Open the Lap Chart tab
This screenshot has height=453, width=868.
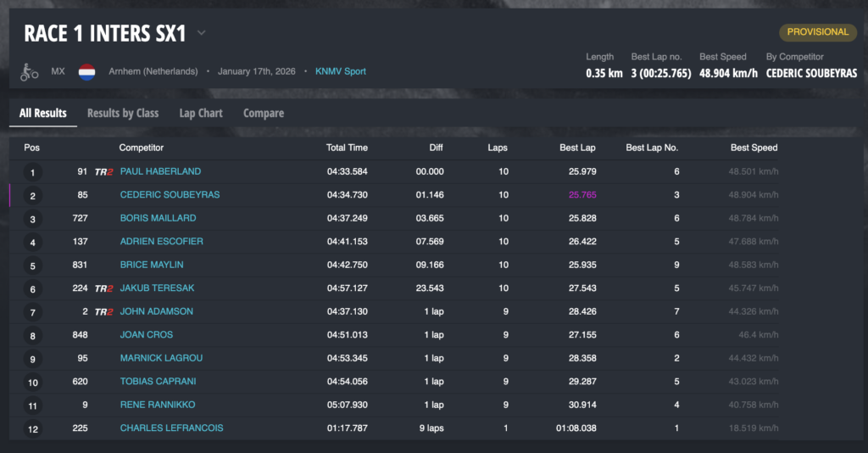coord(201,113)
